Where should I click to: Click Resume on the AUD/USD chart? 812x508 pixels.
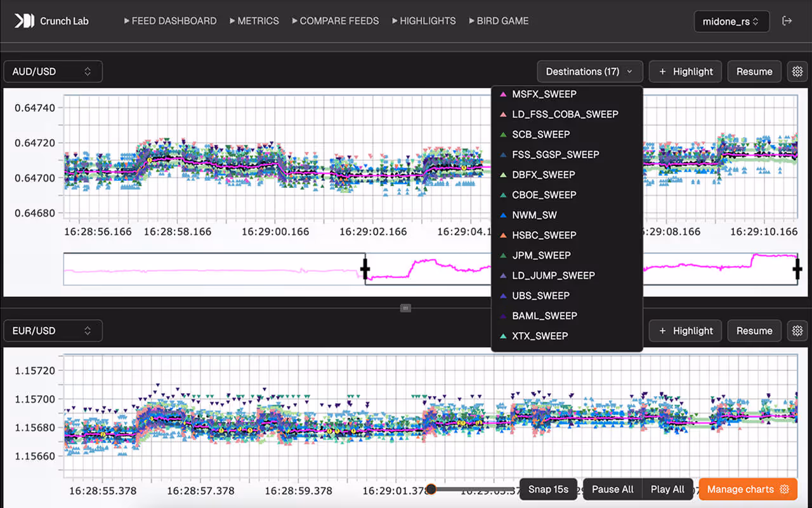[x=754, y=72]
